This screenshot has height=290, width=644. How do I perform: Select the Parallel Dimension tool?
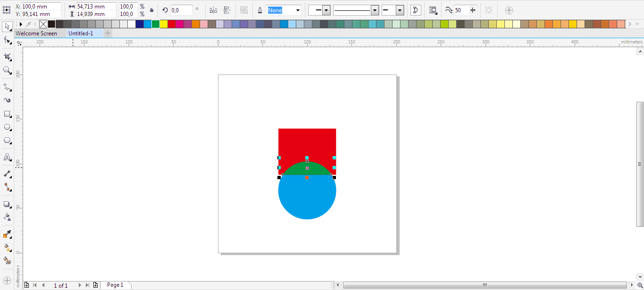tap(7, 174)
